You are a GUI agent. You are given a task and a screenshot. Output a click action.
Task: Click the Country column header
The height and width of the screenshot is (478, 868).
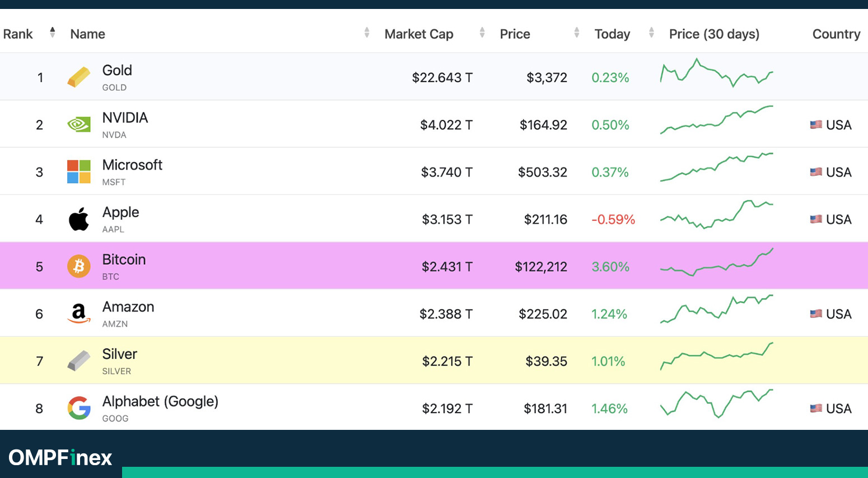(836, 34)
